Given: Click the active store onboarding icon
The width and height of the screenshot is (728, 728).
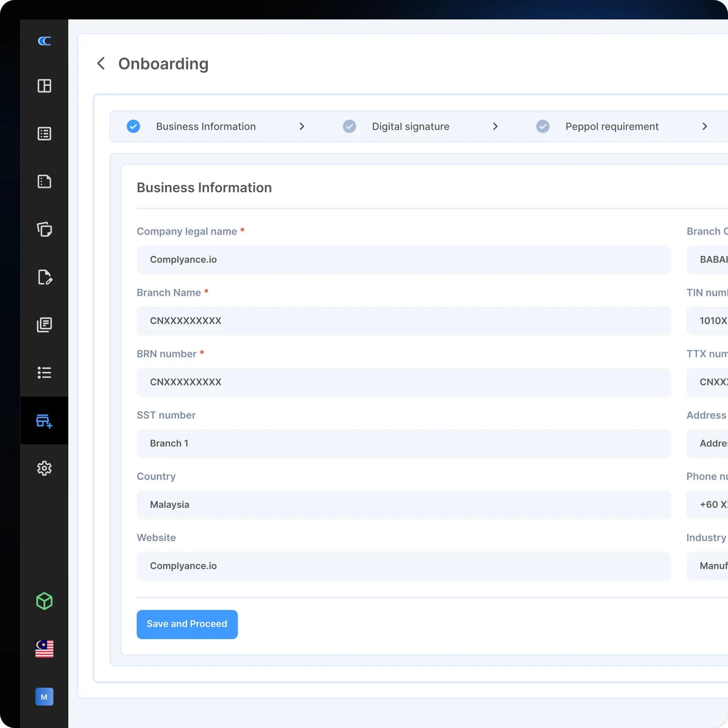Looking at the screenshot, I should [x=44, y=421].
